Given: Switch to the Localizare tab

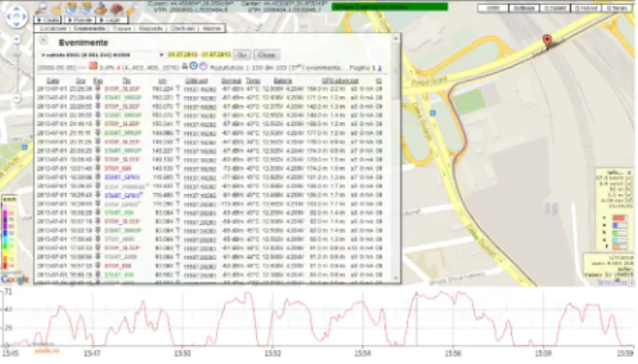Looking at the screenshot, I should pyautogui.click(x=53, y=28).
